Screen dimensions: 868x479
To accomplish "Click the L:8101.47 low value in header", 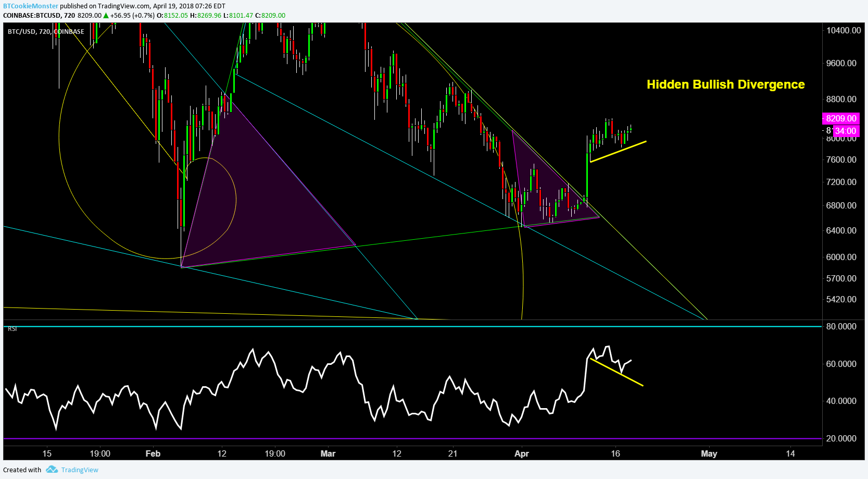I will (238, 15).
